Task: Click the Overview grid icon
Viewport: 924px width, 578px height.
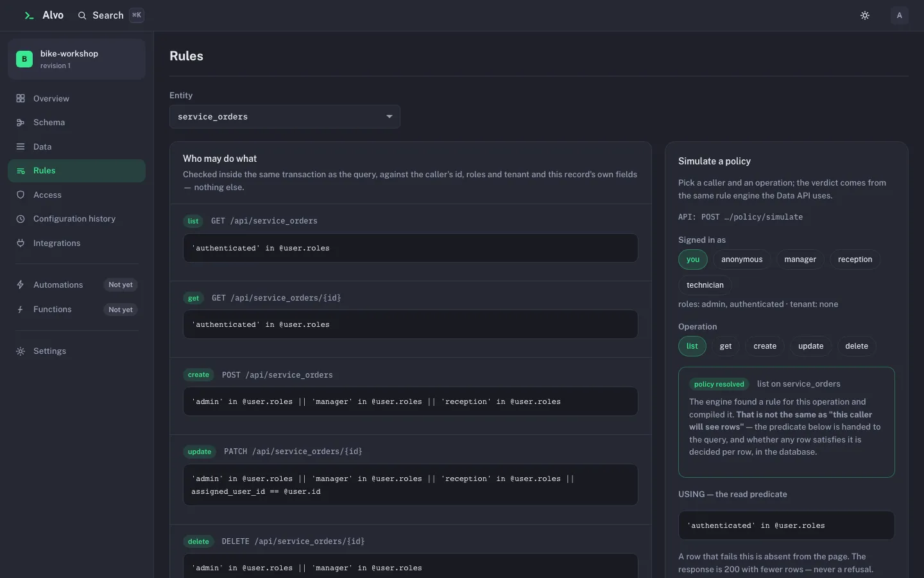Action: point(21,98)
